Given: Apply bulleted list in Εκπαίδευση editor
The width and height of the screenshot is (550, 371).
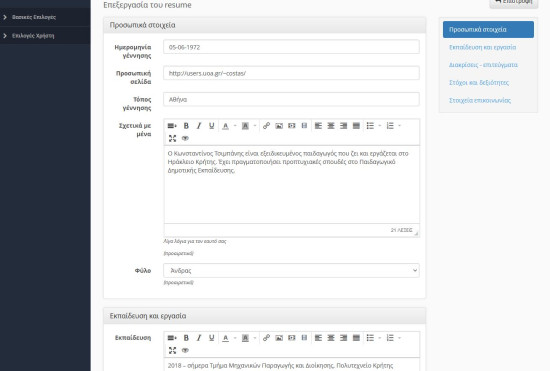Looking at the screenshot, I should coord(370,338).
